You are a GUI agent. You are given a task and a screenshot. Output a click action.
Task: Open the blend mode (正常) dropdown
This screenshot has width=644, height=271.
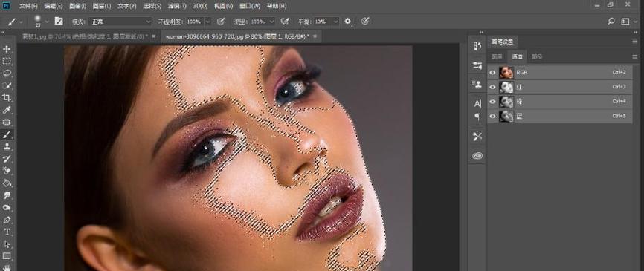[x=120, y=22]
